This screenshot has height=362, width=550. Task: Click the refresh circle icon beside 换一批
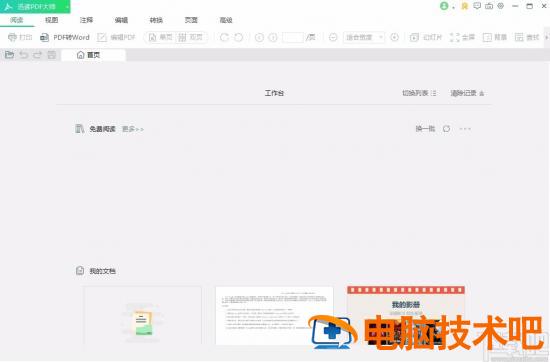point(446,129)
